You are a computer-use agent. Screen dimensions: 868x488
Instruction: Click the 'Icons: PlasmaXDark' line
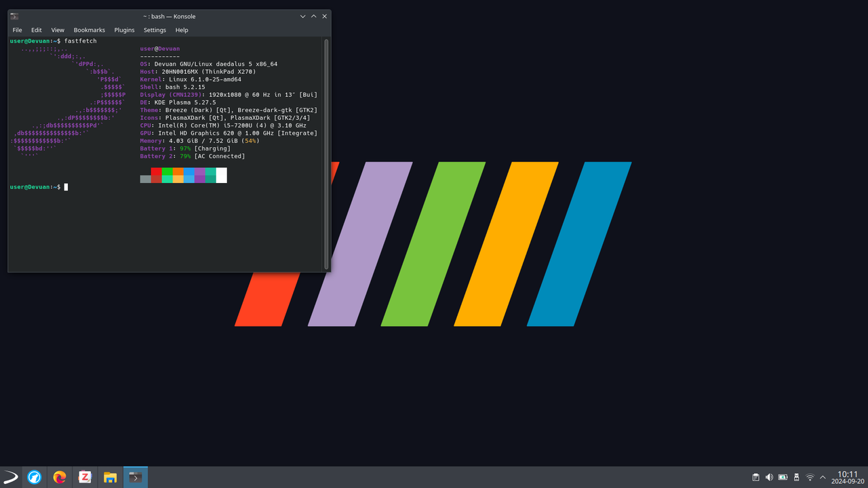[x=225, y=118]
